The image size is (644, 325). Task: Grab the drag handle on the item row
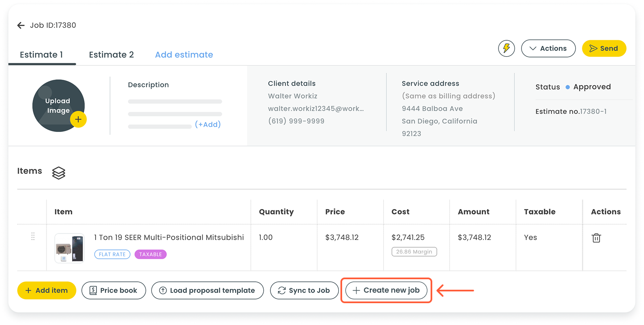coord(33,236)
